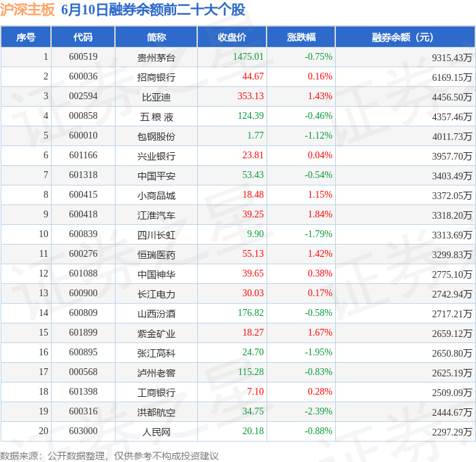Click balance value 3299.83万
This screenshot has width=476, height=462.
pos(452,255)
